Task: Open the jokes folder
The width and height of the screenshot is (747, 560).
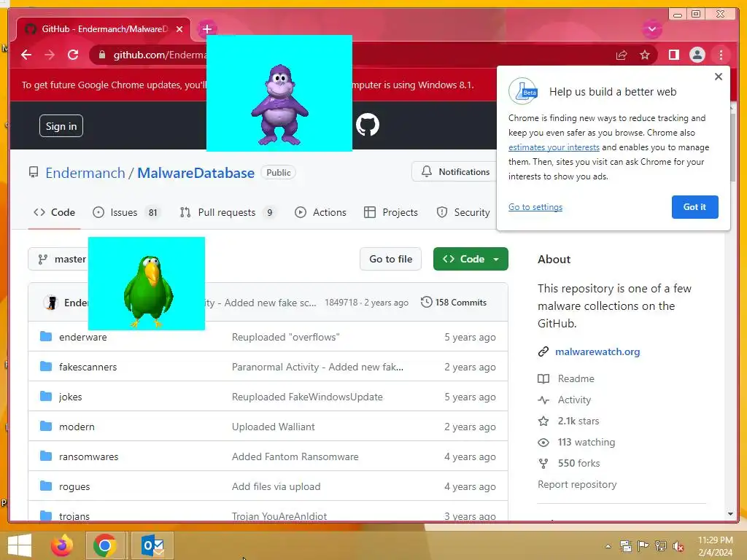Action: click(71, 397)
